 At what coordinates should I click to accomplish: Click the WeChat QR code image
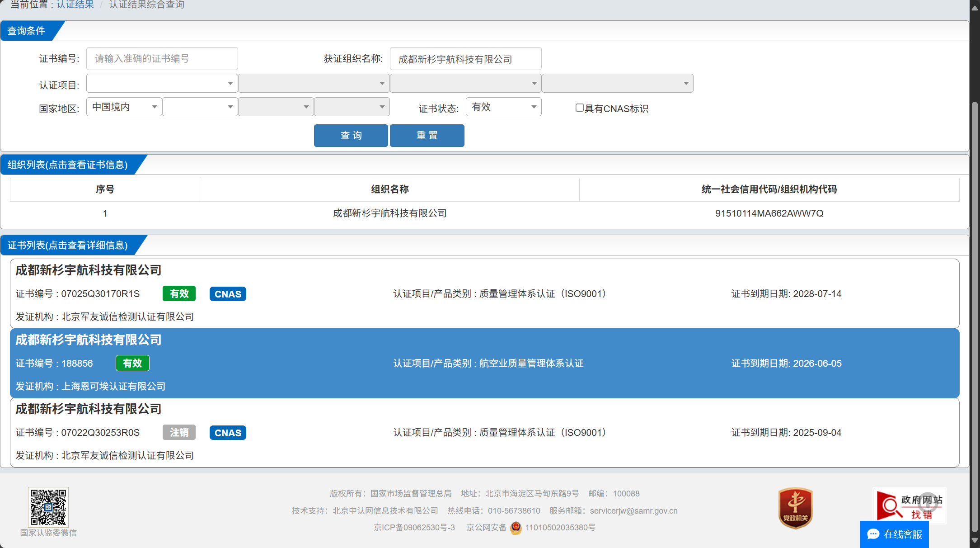tap(48, 506)
